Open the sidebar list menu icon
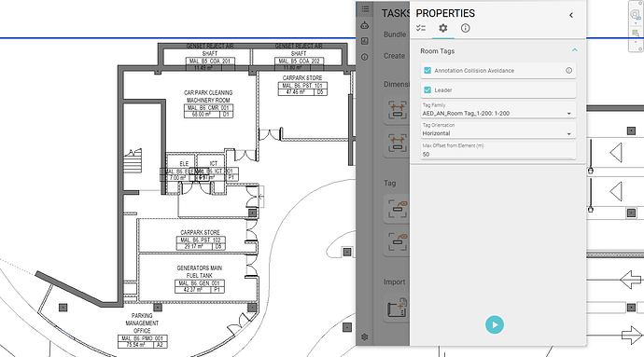 (x=365, y=9)
